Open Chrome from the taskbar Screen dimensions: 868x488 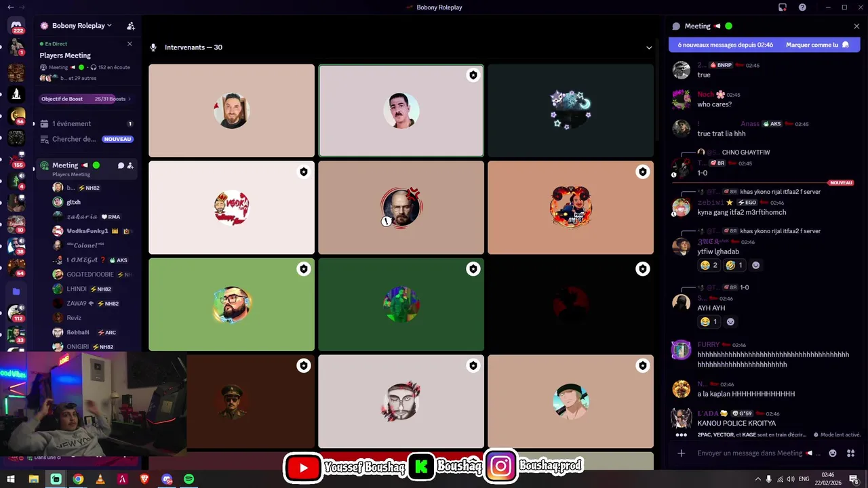click(x=78, y=479)
